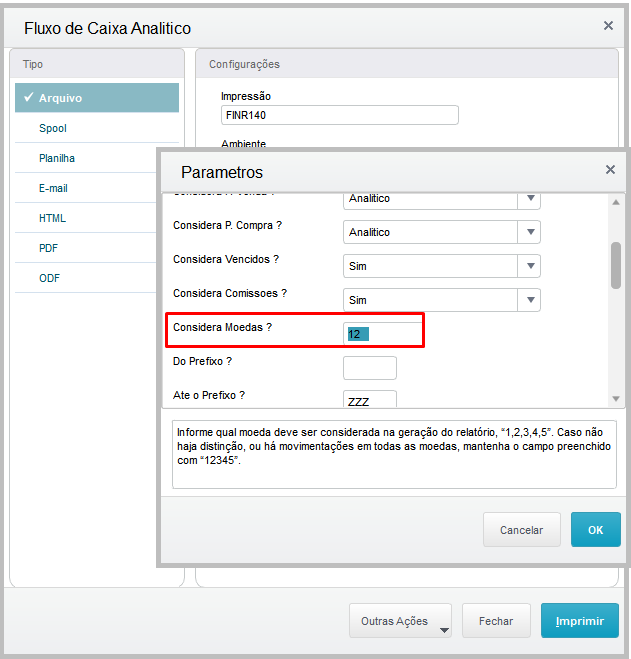631x659 pixels.
Task: Open the Considera P. Compra dropdown
Action: click(441, 232)
